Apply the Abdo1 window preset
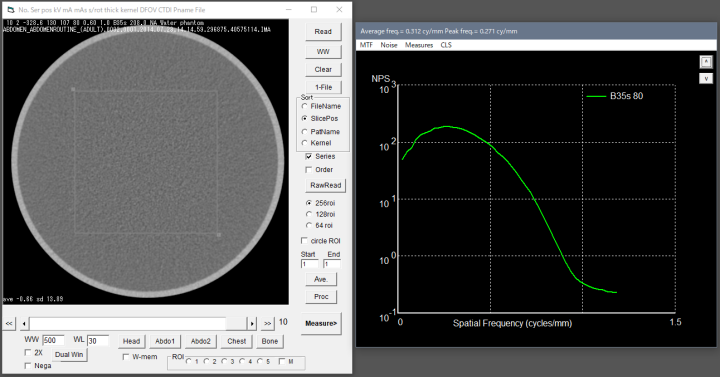 click(x=165, y=341)
